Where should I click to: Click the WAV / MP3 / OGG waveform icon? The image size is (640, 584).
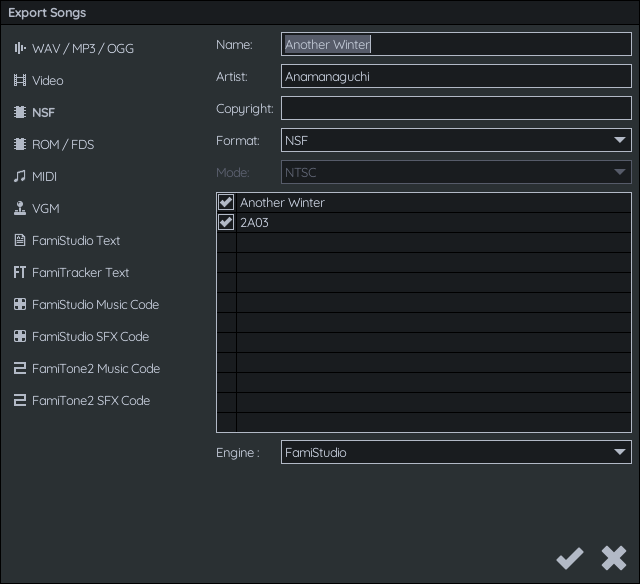point(20,49)
